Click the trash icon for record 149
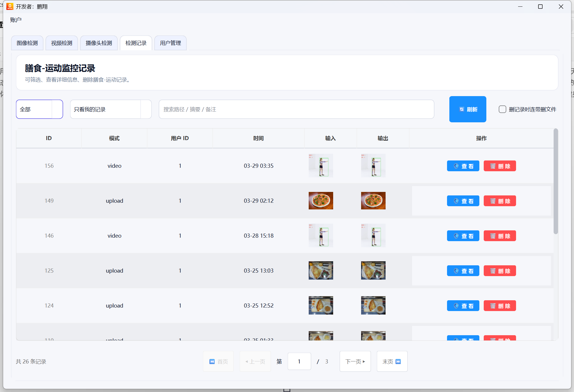Screen dimensions: 574x392 coord(493,201)
